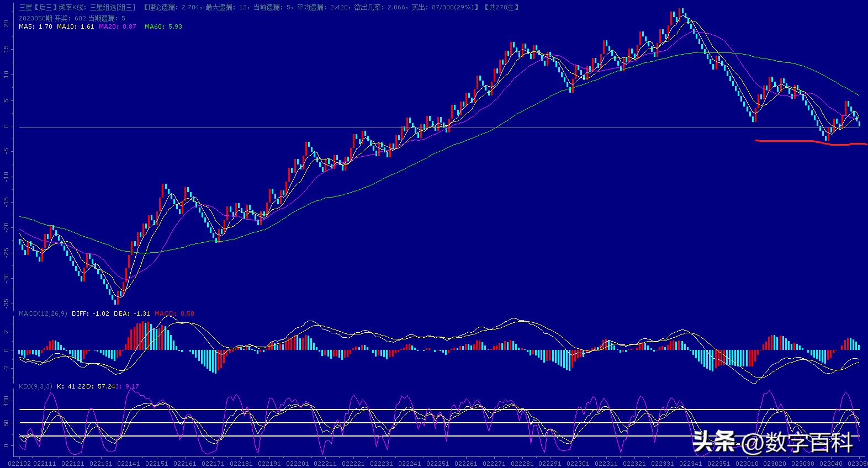Click the magenta MA20: 0.87 label
868x468 pixels.
(x=117, y=26)
